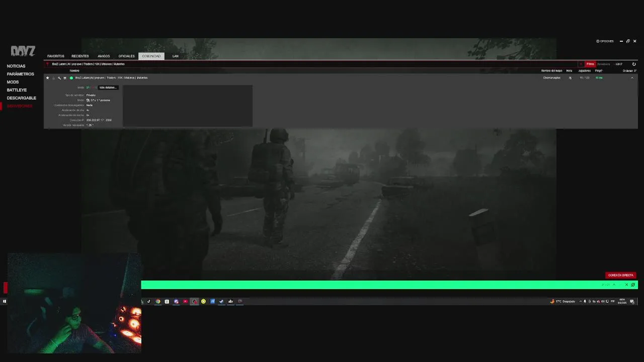Sort servers by Nombre column
Viewport: 644px width, 362px height.
[74, 71]
